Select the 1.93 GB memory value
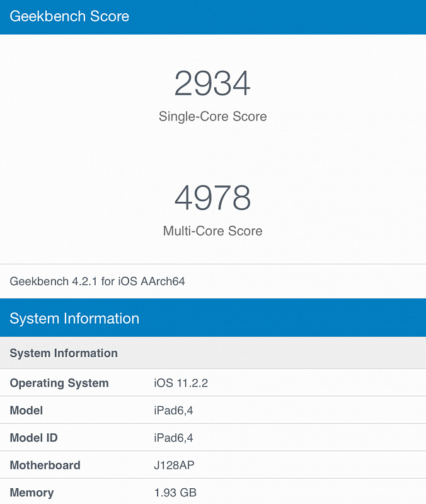 pos(175,493)
